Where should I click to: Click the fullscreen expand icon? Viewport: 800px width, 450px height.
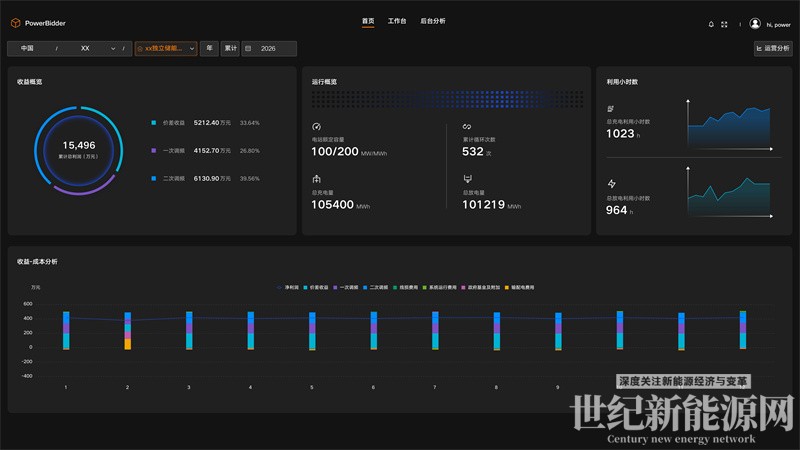point(724,24)
